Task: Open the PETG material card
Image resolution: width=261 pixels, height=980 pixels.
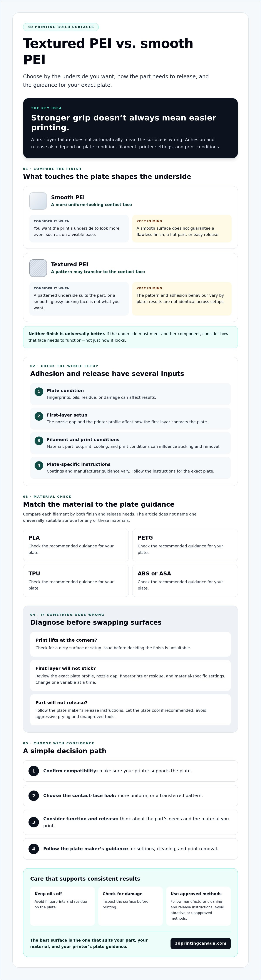Action: pyautogui.click(x=185, y=545)
